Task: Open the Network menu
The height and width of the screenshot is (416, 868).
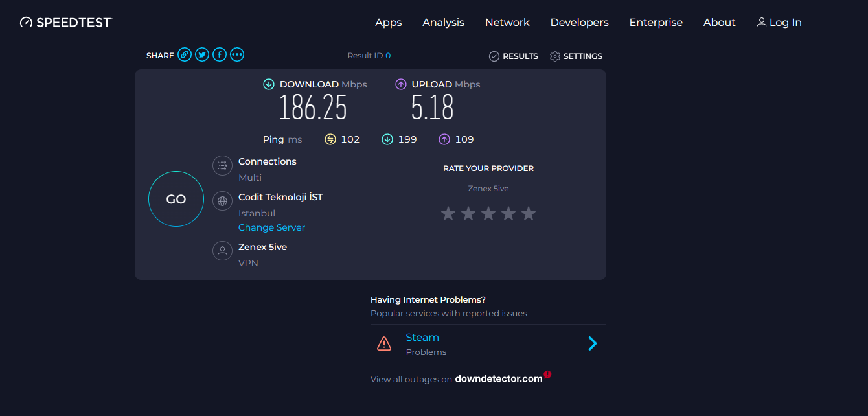Action: pos(507,23)
